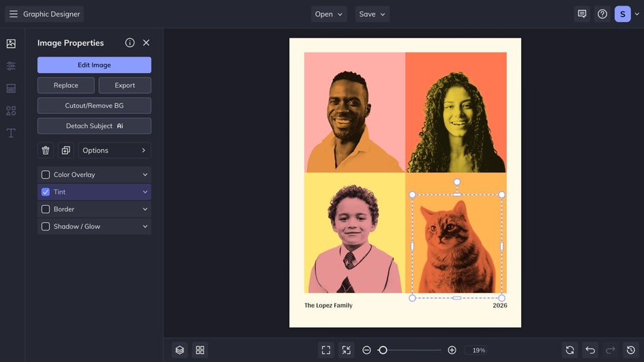Click the Cutout/Remove BG button
This screenshot has width=644, height=362.
[94, 106]
